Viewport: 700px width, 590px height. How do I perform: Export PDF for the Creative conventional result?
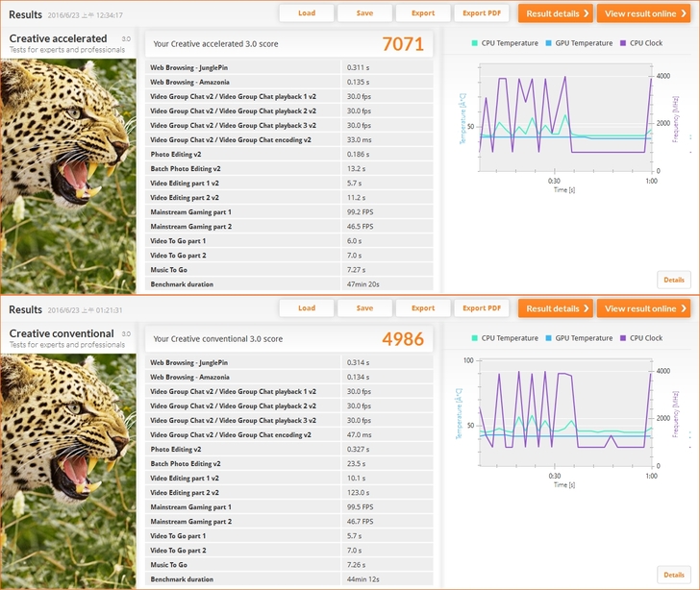(x=482, y=308)
